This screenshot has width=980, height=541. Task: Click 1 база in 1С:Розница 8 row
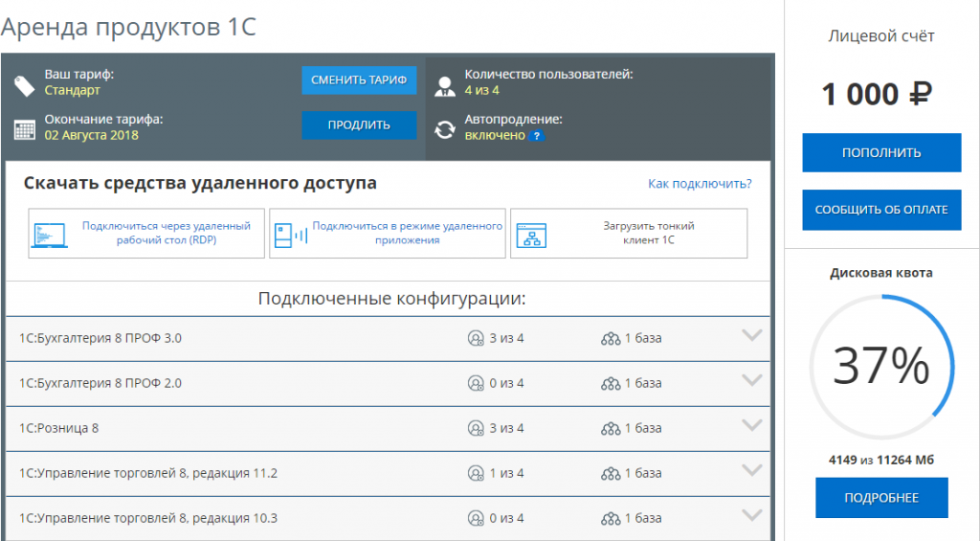[643, 428]
